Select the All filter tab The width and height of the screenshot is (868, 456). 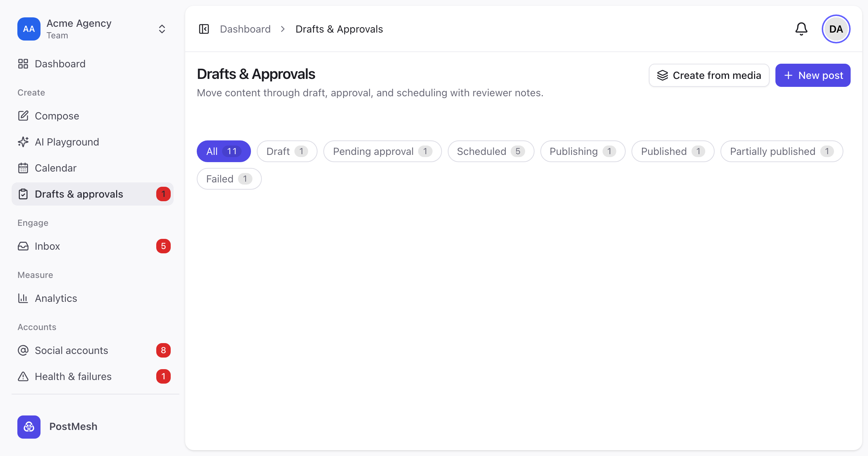pos(224,151)
